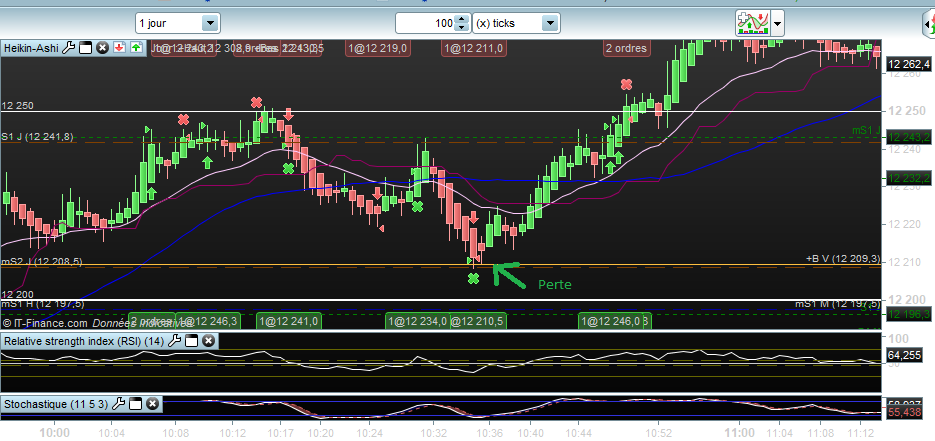Select the buy order tag 1@12 246,0
Viewport: 935px width, 441px height.
[613, 321]
